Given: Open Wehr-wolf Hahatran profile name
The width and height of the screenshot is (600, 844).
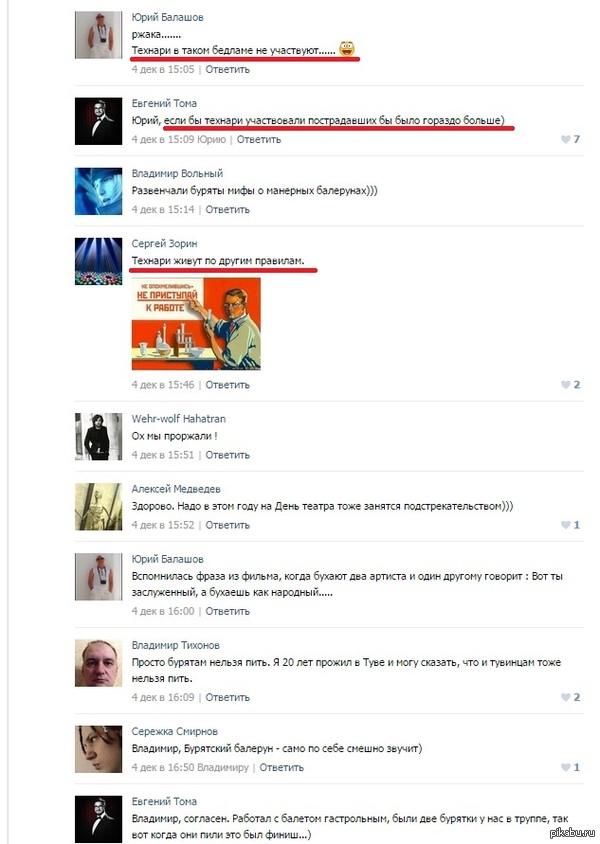Looking at the screenshot, I should pyautogui.click(x=179, y=419).
